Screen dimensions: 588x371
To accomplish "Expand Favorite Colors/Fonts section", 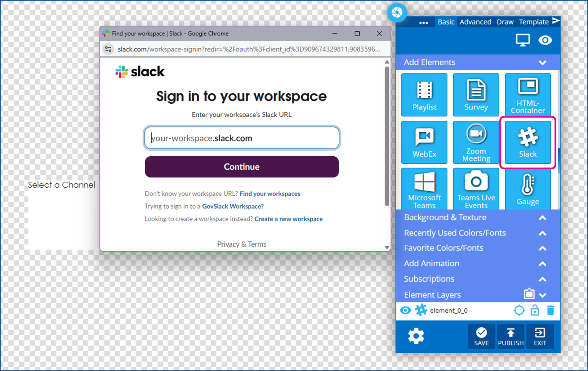I will (542, 248).
